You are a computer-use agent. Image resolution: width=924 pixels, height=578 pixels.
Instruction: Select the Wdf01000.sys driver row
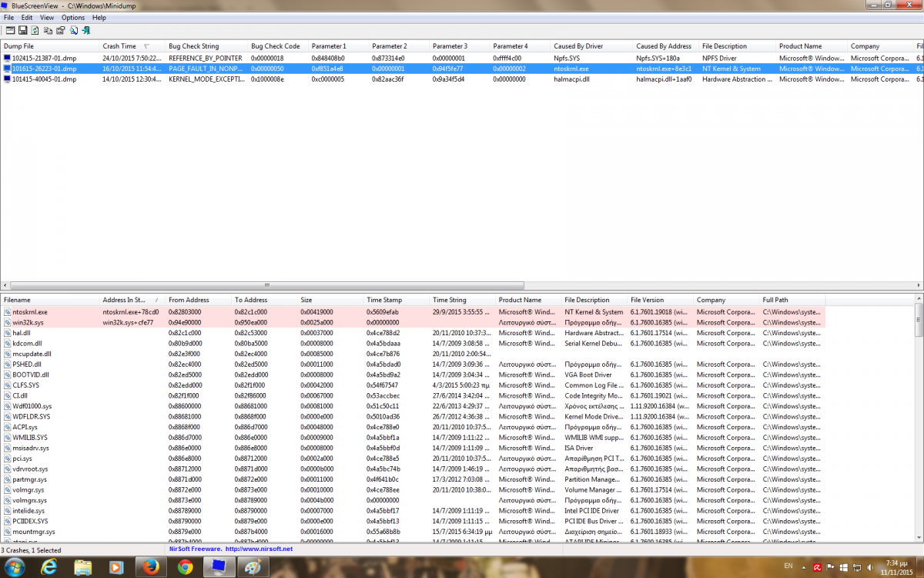(412, 405)
